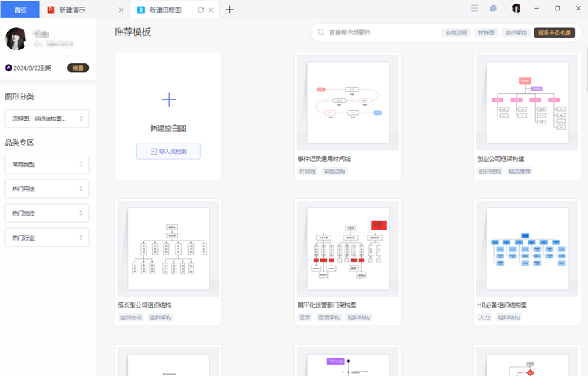Image resolution: width=588 pixels, height=376 pixels.
Task: Click the search magnifier icon
Action: point(321,32)
